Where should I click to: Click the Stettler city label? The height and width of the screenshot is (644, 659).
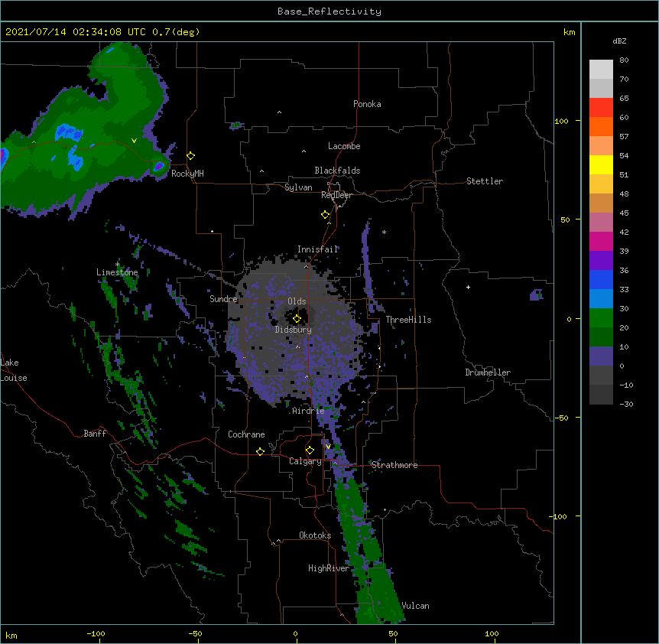(485, 181)
